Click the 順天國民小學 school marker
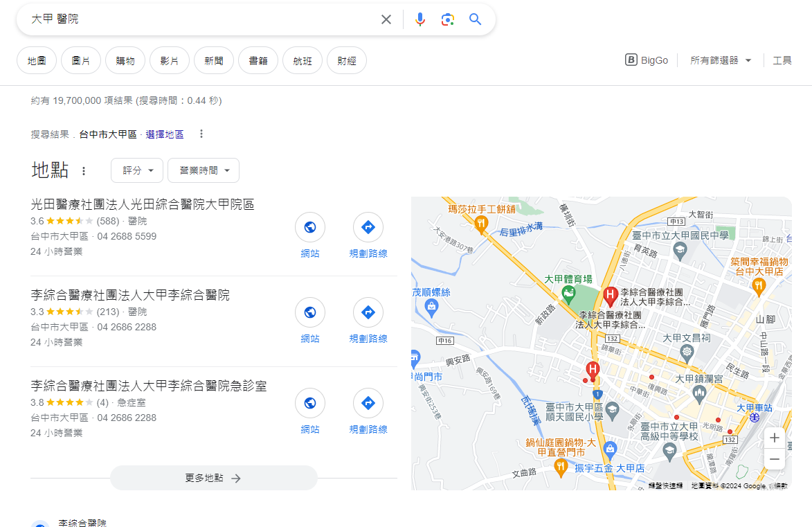This screenshot has width=812, height=527. click(x=612, y=410)
